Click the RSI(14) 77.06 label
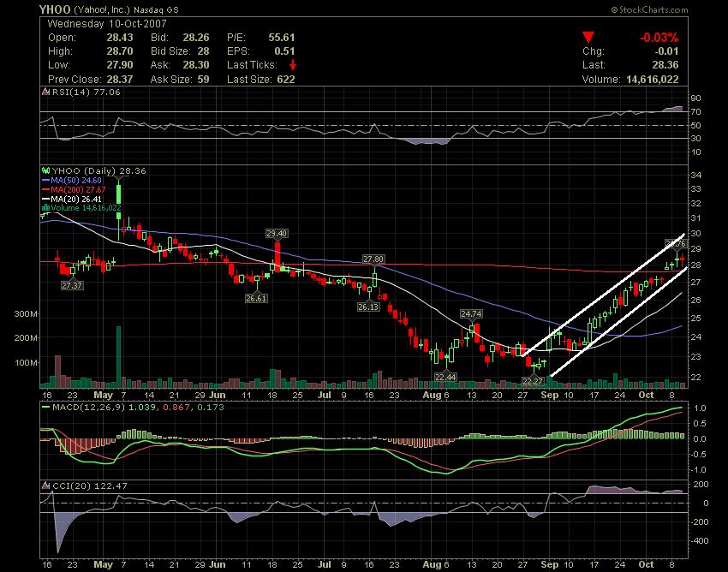The width and height of the screenshot is (728, 572). tap(86, 92)
